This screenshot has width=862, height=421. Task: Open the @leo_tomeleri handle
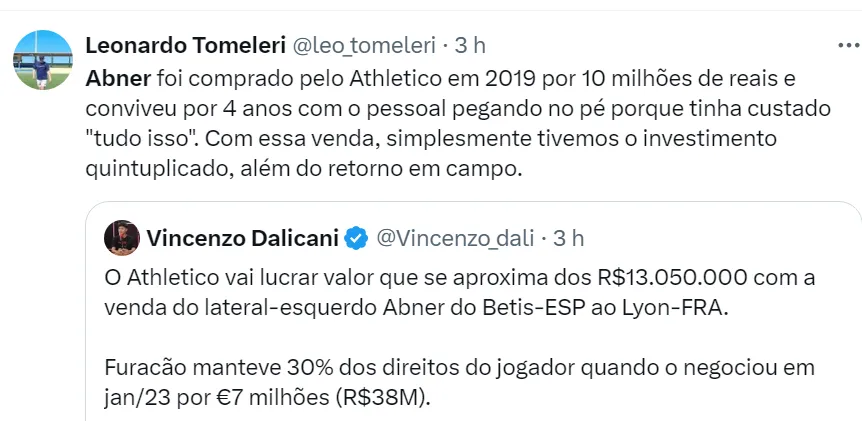coord(364,45)
